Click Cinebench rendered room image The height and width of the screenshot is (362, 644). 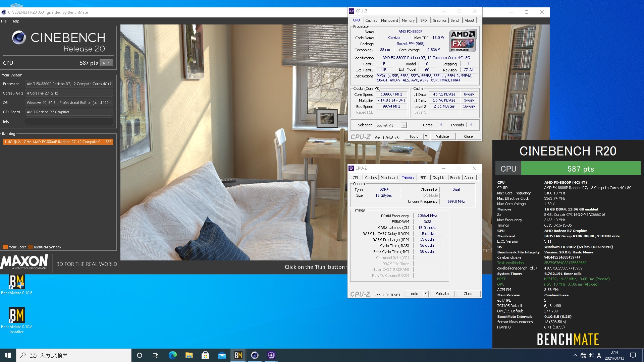pyautogui.click(x=234, y=142)
